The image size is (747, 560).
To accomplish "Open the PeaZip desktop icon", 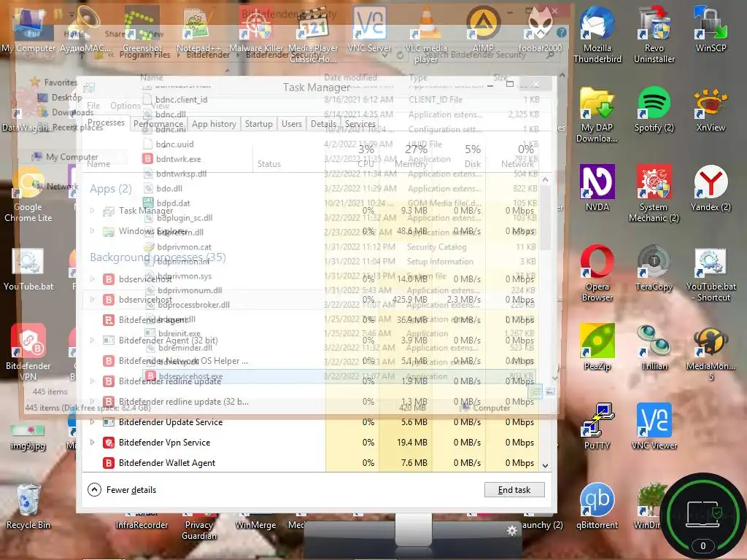I will click(597, 348).
